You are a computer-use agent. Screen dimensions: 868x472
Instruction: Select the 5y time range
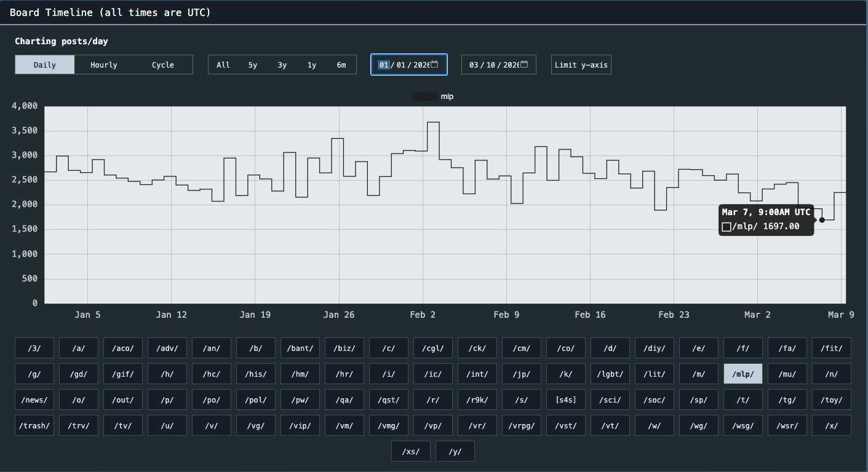pos(253,65)
